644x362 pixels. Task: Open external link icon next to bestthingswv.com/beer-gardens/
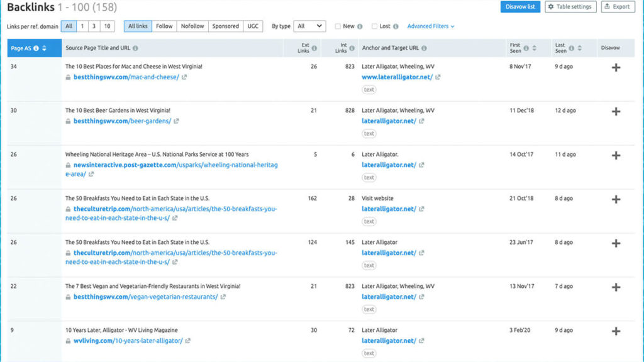(177, 121)
